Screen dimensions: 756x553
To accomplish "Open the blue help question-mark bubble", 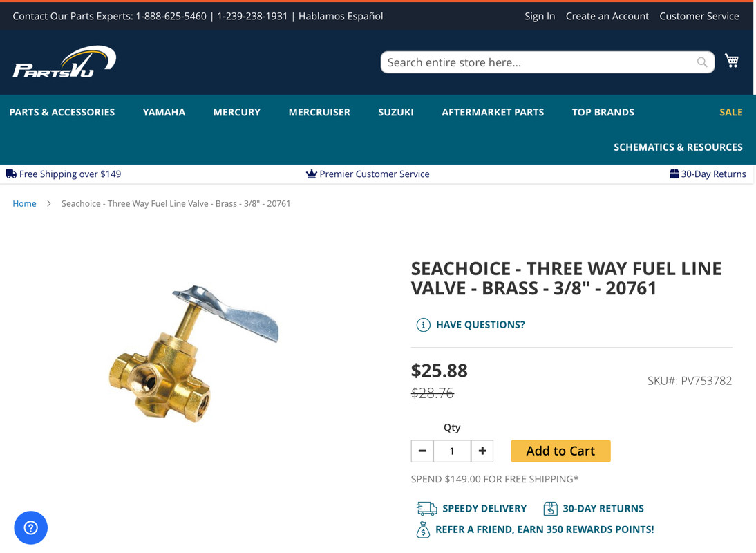I will point(31,527).
